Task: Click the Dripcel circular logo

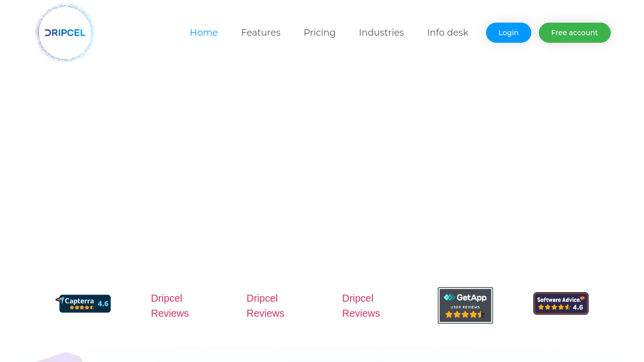Action: [65, 33]
